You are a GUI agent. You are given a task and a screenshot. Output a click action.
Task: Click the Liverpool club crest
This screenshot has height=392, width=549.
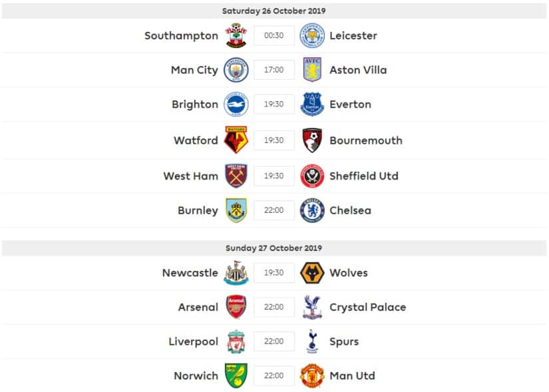coord(236,341)
